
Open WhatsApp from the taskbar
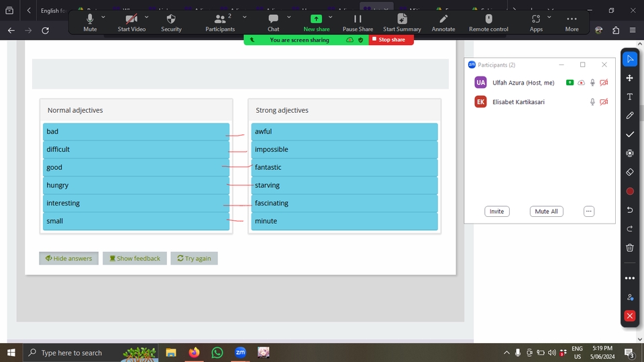217,353
